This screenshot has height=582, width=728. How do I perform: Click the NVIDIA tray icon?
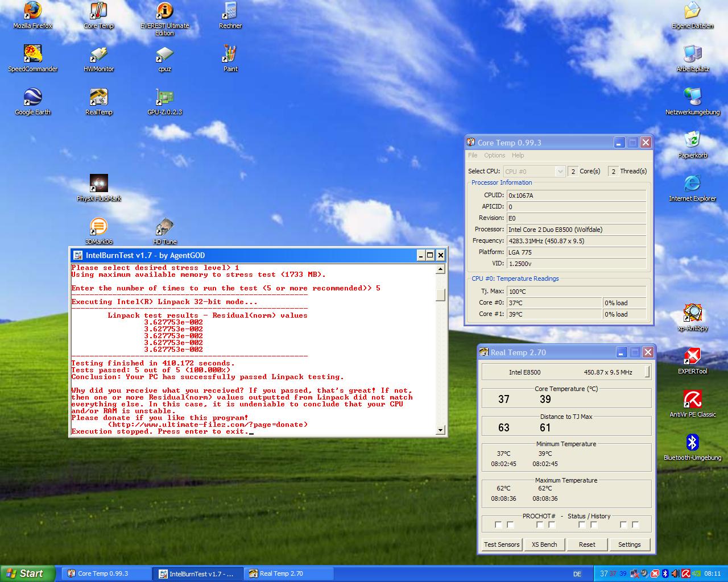point(696,574)
